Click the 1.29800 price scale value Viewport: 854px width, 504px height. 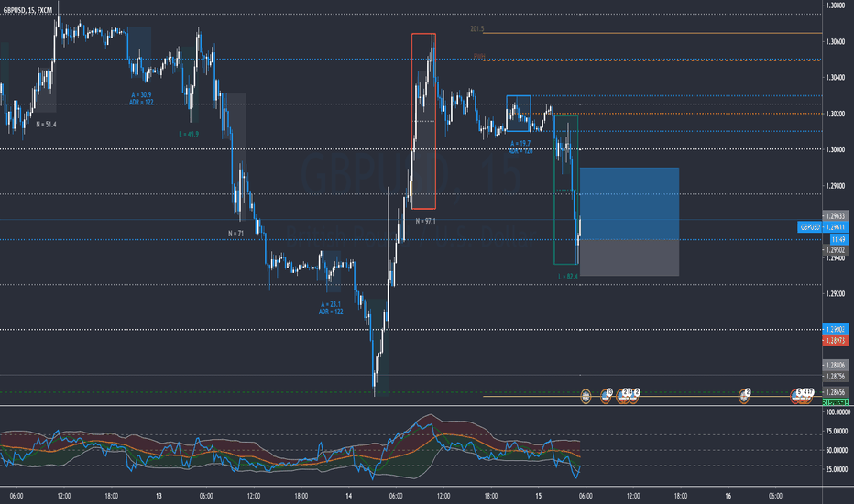[x=835, y=186]
